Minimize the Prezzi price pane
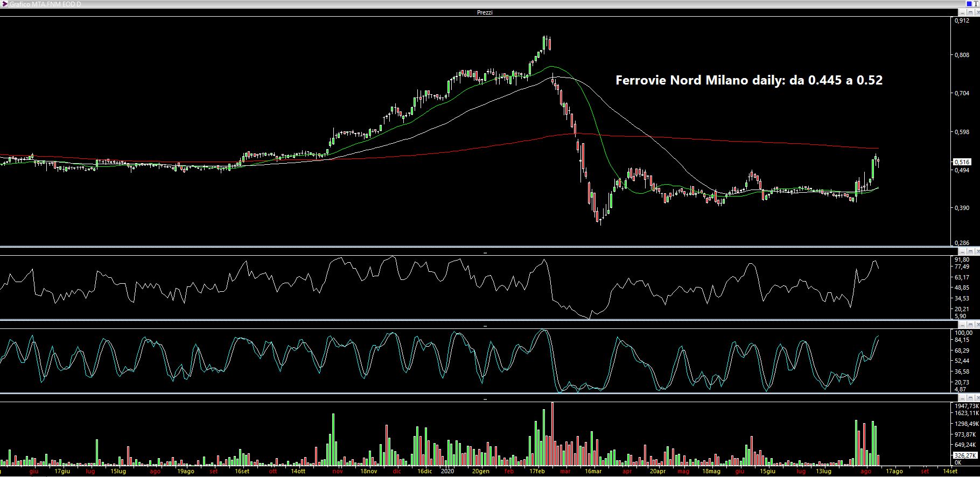The image size is (980, 477). [x=961, y=12]
